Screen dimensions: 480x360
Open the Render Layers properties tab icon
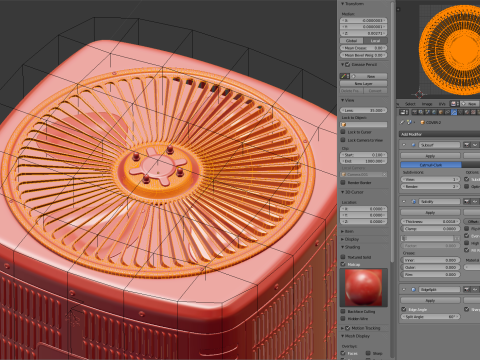pyautogui.click(x=421, y=112)
